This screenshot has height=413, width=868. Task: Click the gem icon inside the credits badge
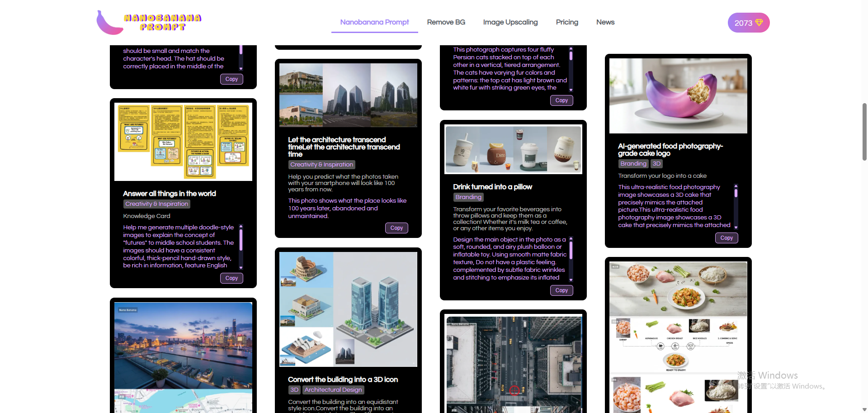(759, 22)
